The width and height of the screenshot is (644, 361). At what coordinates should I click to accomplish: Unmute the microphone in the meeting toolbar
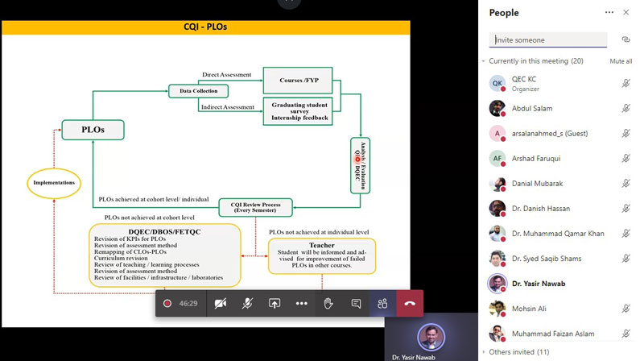247,304
